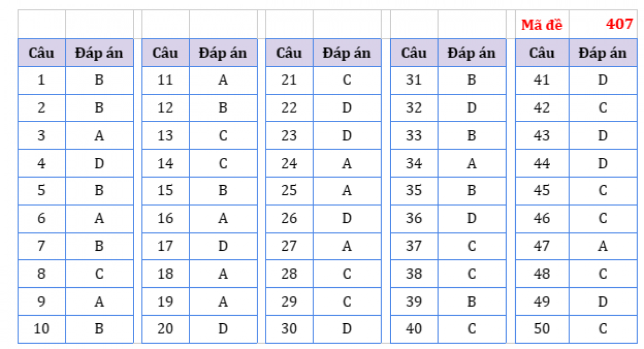Click the cell with question 36
The width and height of the screenshot is (644, 349).
[414, 219]
